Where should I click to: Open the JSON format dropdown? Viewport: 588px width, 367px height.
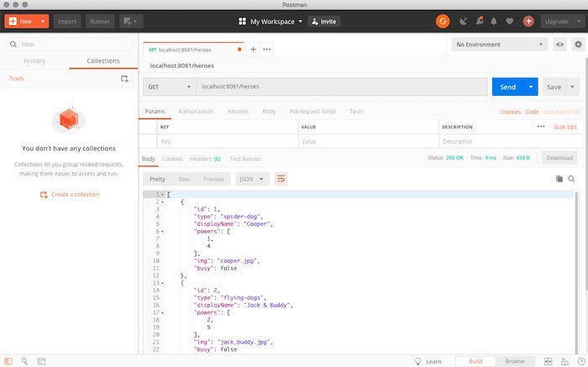pyautogui.click(x=252, y=179)
